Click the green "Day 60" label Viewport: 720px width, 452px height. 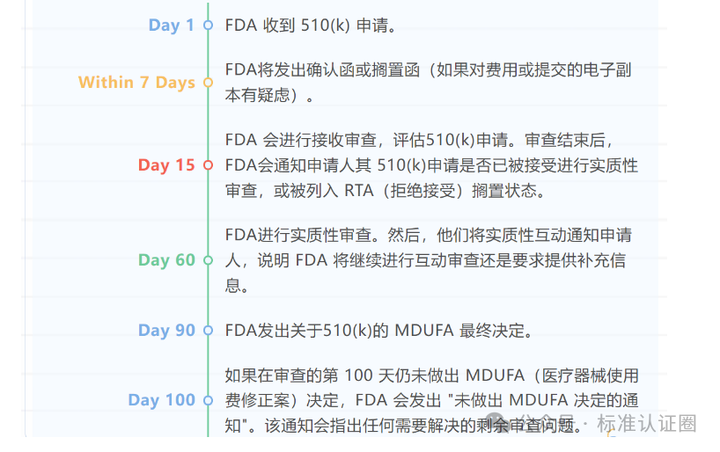(x=166, y=260)
